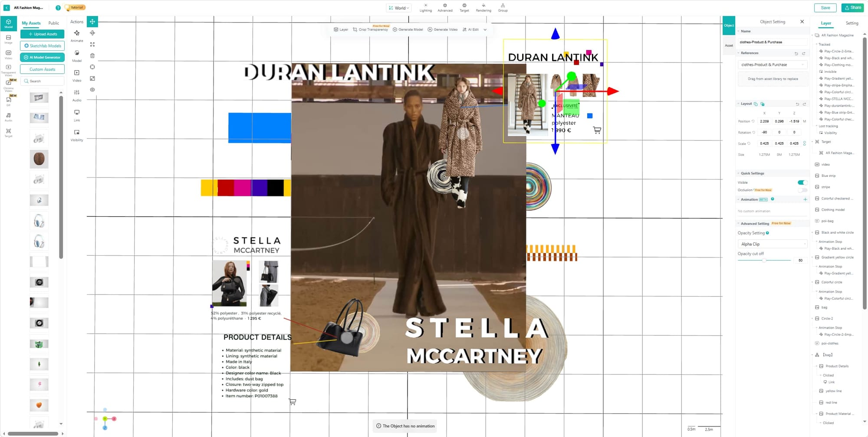The height and width of the screenshot is (437, 868).
Task: Click the Visibility action icon
Action: click(x=77, y=135)
